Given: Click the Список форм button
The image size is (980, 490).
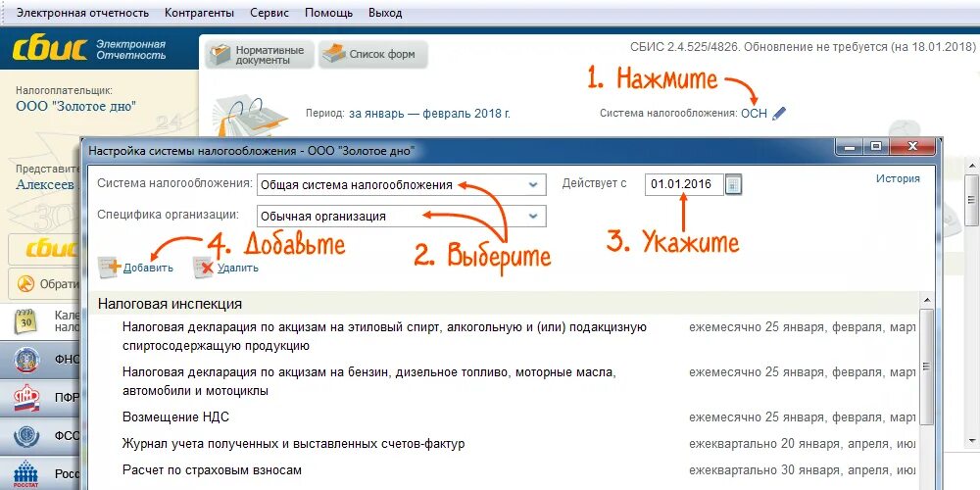Looking at the screenshot, I should coord(373,55).
